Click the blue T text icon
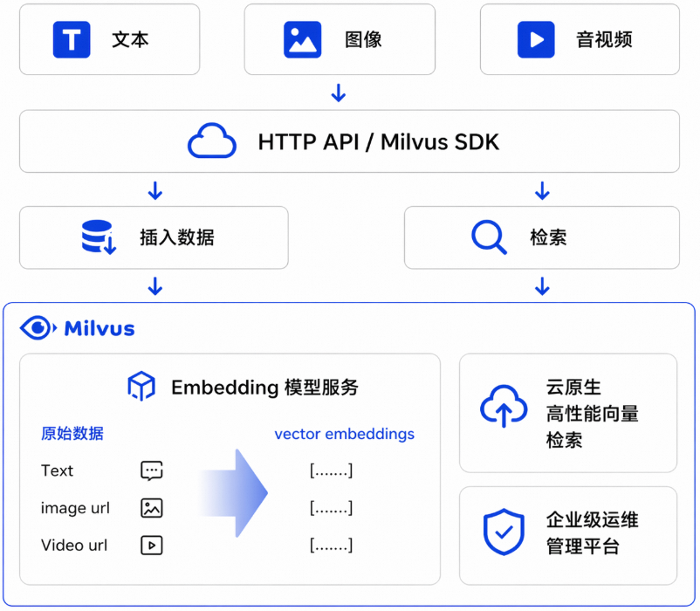Image resolution: width=700 pixels, height=611 pixels. 72,39
